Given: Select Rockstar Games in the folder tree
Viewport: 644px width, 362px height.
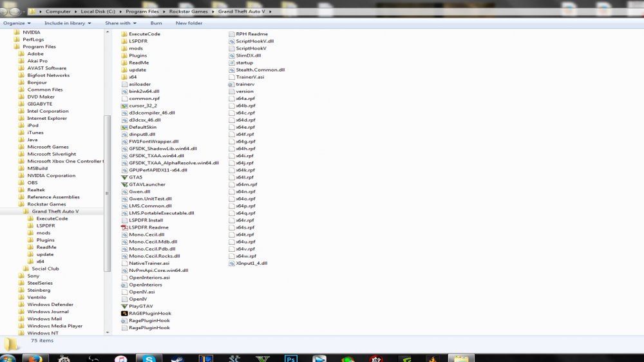Looking at the screenshot, I should pos(46,204).
